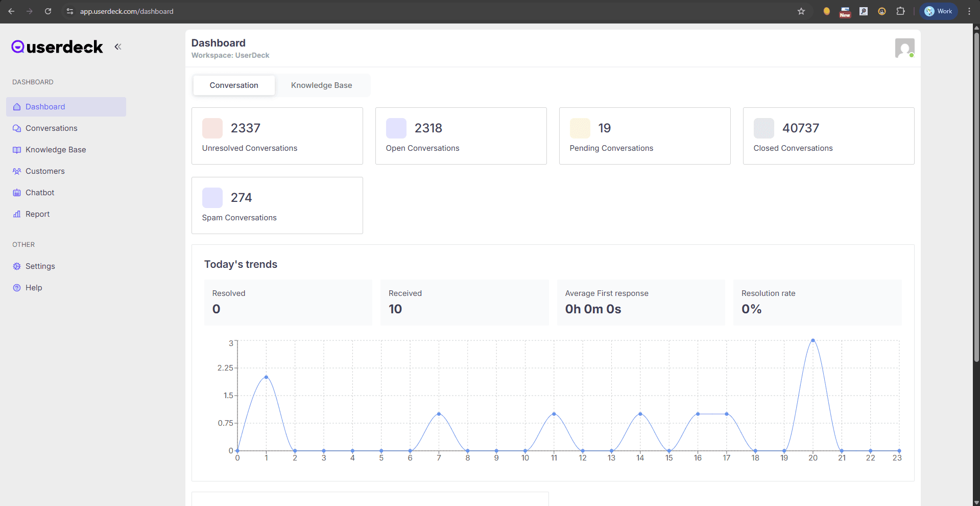
Task: Open the Work browser profile menu
Action: pyautogui.click(x=939, y=11)
